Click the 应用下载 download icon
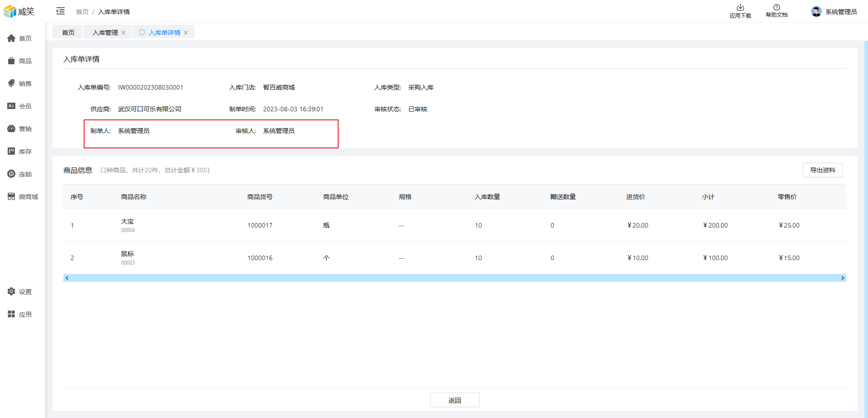The image size is (868, 418). coord(740,8)
